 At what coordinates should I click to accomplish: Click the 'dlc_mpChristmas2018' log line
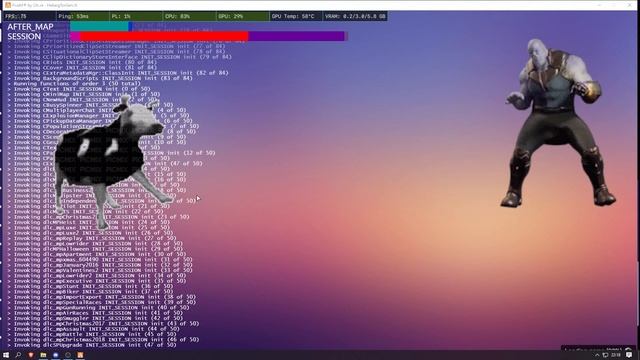coord(104,339)
